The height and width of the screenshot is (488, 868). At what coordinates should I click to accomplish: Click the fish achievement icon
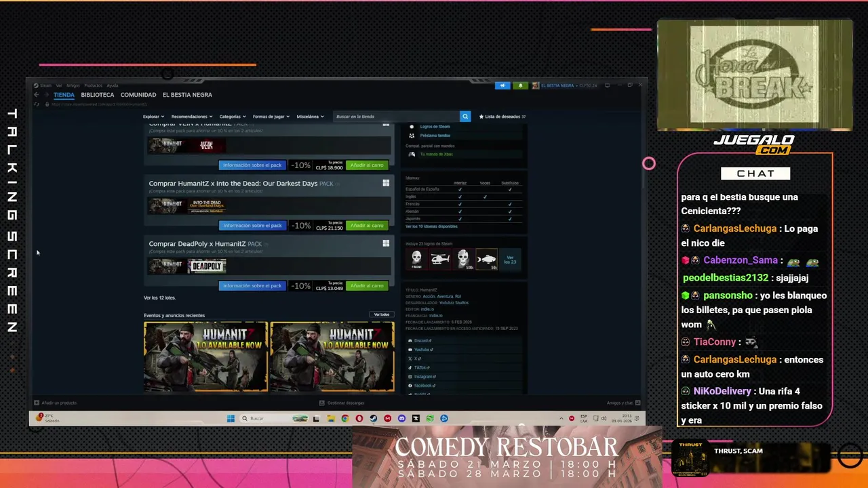pyautogui.click(x=486, y=259)
